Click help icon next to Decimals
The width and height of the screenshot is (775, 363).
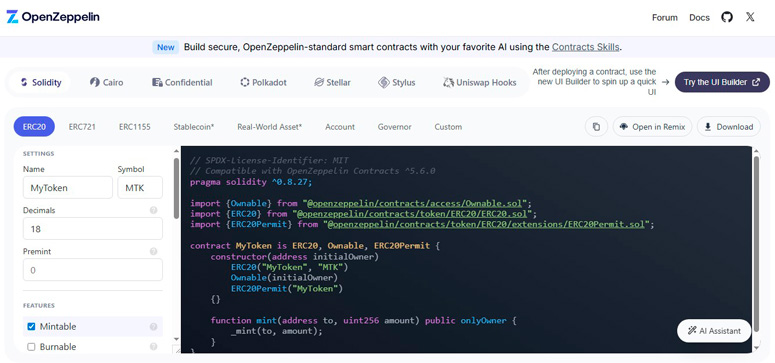pos(153,210)
